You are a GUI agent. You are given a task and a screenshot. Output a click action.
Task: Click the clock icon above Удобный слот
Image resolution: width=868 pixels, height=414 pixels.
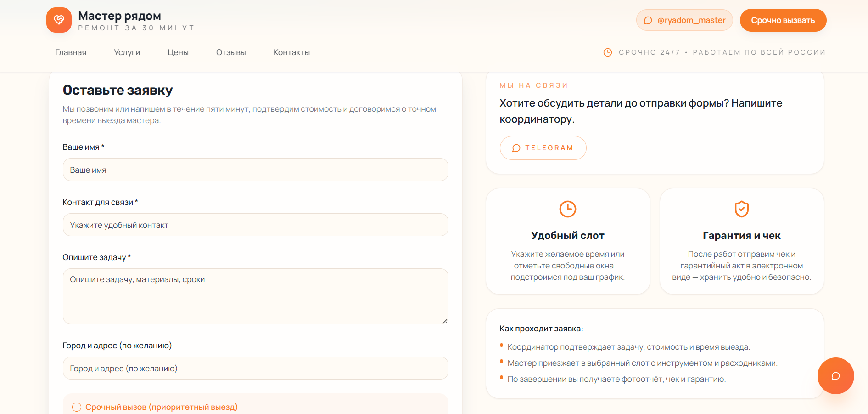tap(568, 209)
